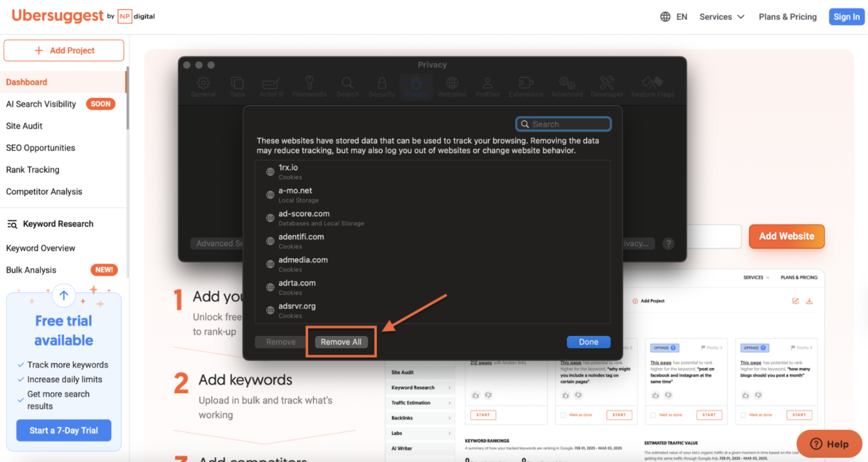Select the adrta.com row

tap(433, 287)
